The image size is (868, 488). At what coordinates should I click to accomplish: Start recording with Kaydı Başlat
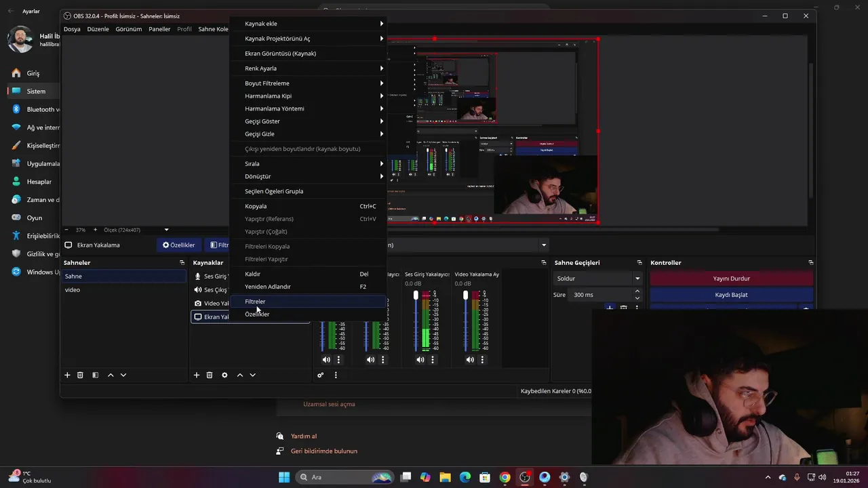731,295
